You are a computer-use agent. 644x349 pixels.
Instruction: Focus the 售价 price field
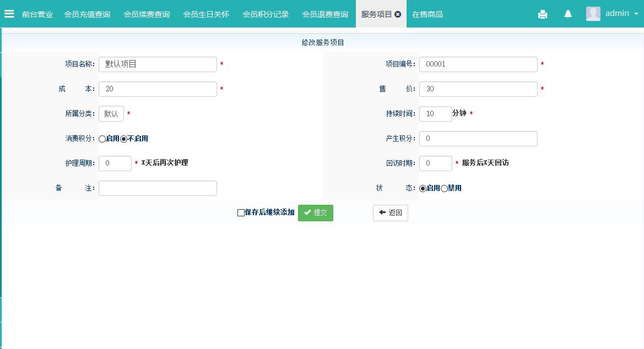point(478,89)
